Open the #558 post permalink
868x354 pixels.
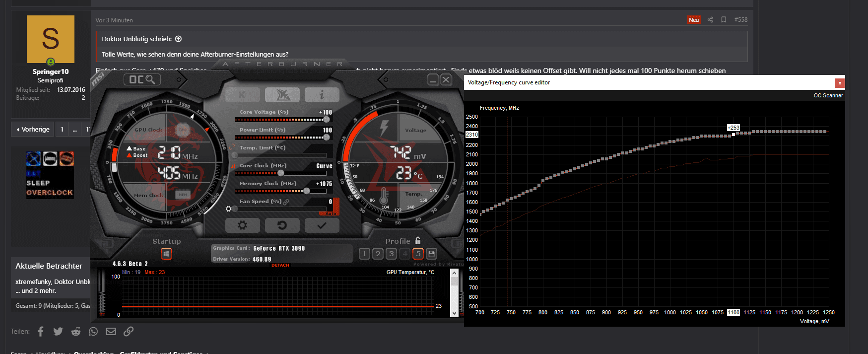741,20
